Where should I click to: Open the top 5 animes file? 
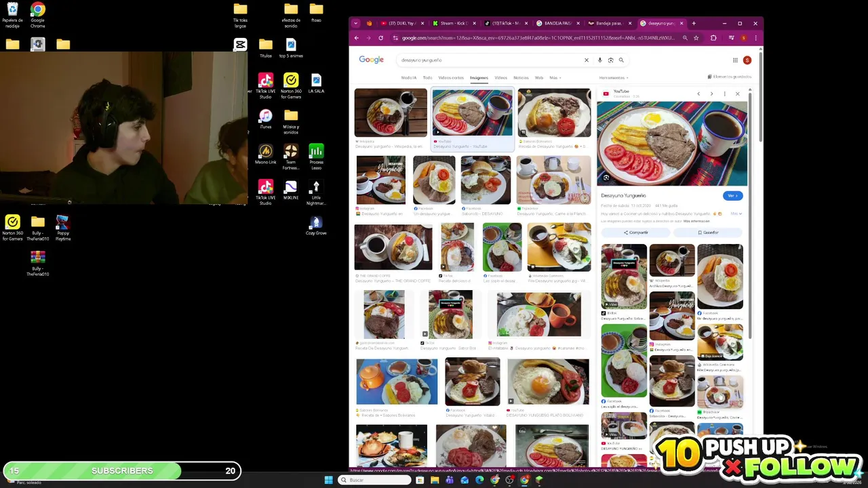click(x=291, y=48)
